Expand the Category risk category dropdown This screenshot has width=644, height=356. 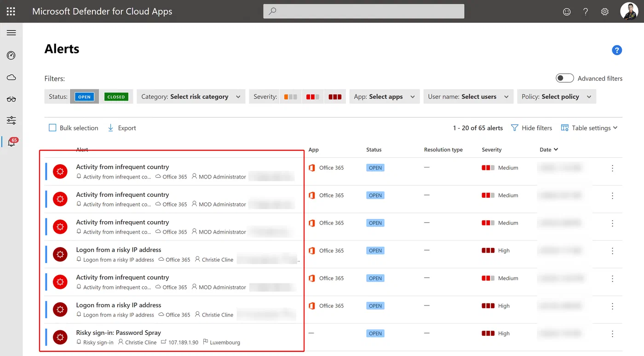click(191, 97)
